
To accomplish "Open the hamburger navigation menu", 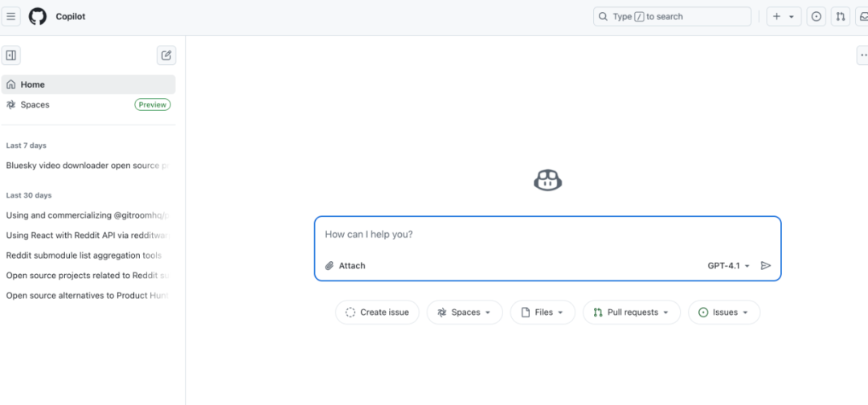I will tap(11, 17).
